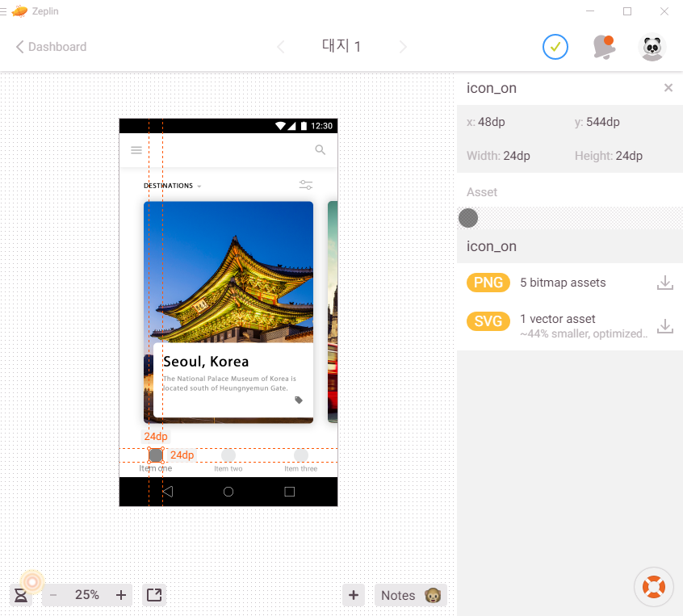
Task: Click the search magnifier in mockup
Action: (321, 150)
